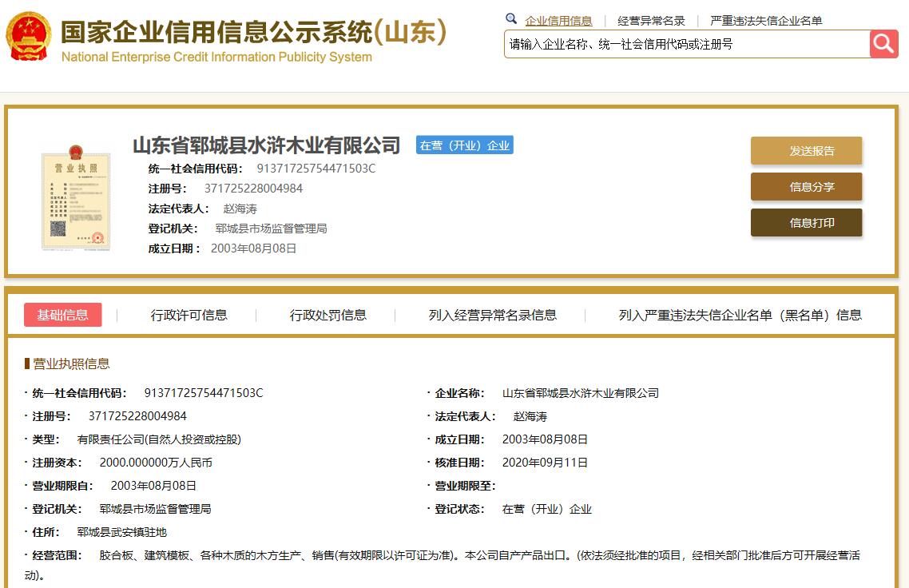Switch search to 经营异常名录
Viewport: 909px width, 588px height.
click(x=651, y=21)
